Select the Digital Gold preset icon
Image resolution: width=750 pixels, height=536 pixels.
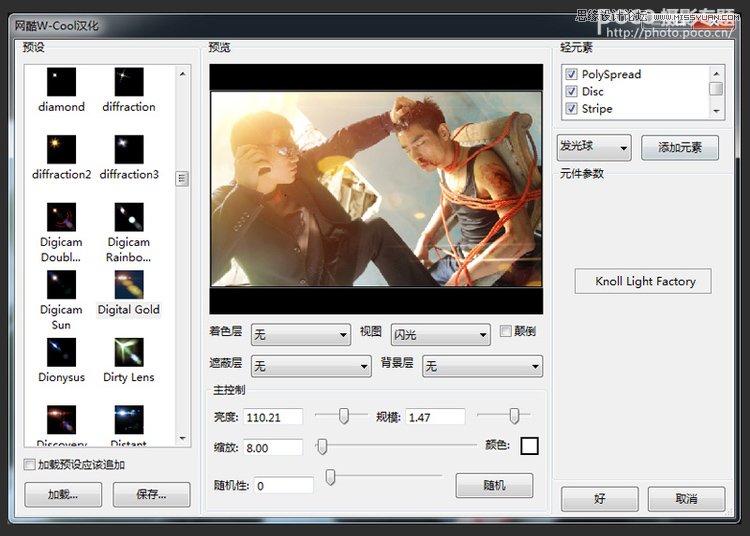pyautogui.click(x=129, y=284)
